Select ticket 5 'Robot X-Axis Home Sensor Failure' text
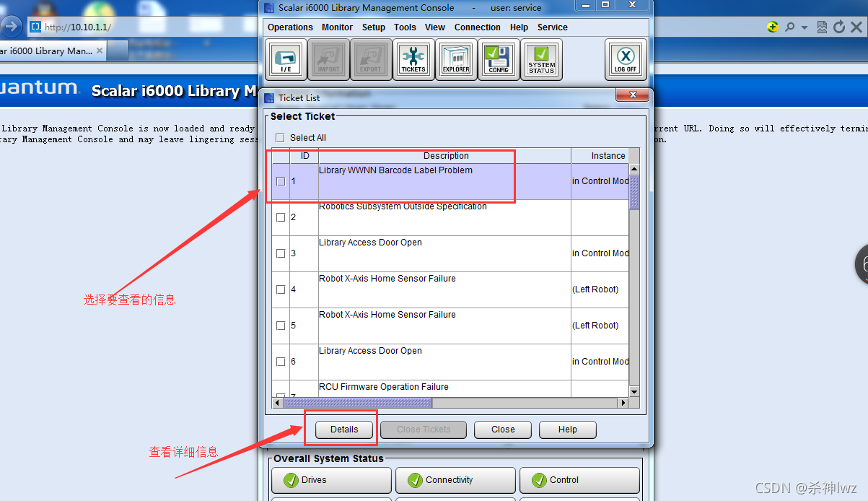Viewport: 868px width, 501px height. [x=387, y=315]
